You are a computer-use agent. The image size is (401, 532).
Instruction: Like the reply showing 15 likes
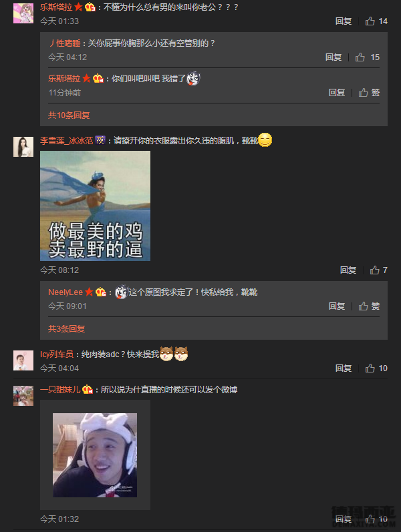click(x=368, y=57)
